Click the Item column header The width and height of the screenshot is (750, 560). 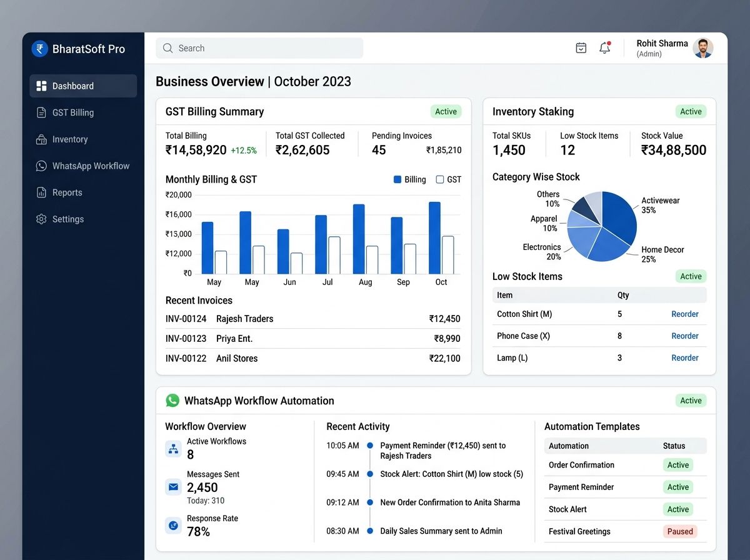point(505,295)
